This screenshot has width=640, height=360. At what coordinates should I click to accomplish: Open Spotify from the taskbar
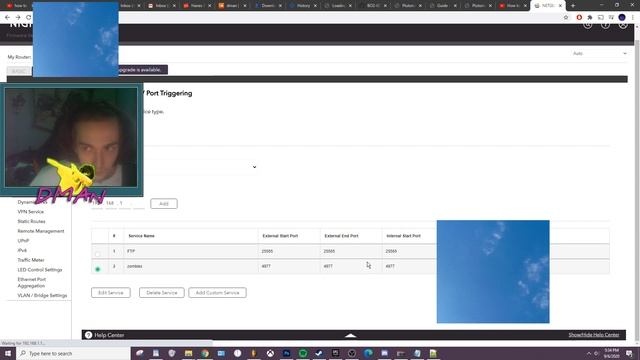303,353
